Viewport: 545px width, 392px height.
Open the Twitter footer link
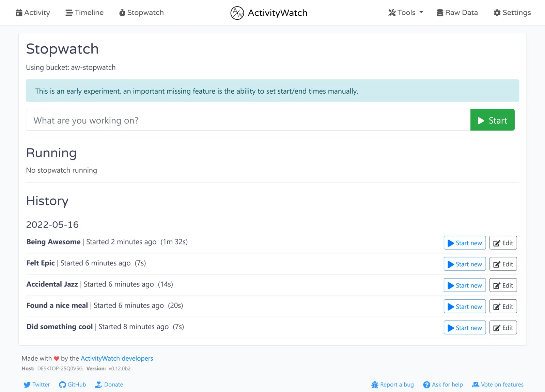tap(37, 385)
